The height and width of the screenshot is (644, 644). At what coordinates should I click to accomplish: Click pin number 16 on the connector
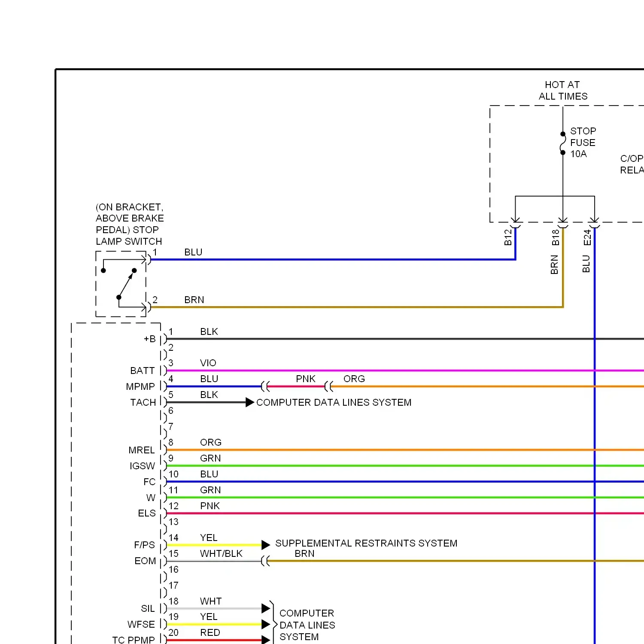(173, 569)
